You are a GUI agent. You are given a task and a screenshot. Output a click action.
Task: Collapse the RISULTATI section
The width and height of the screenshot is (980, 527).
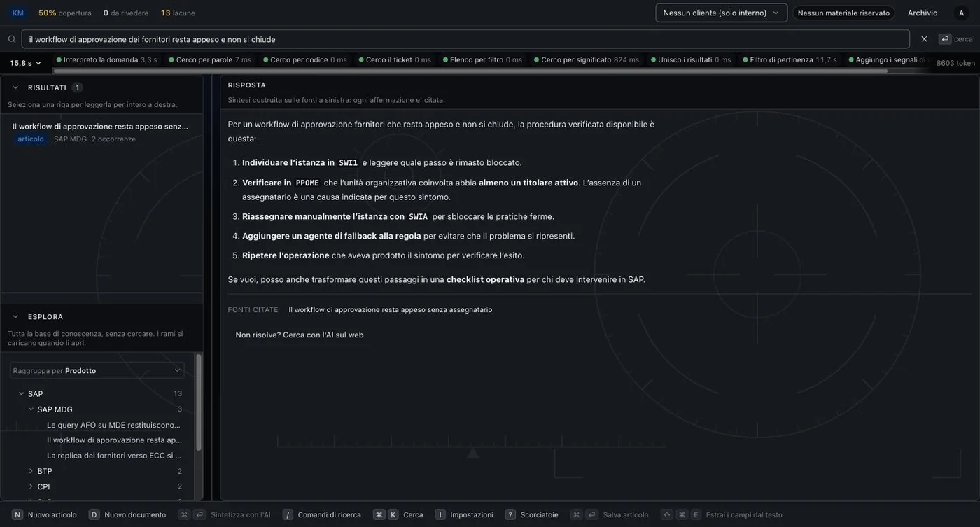click(x=15, y=87)
